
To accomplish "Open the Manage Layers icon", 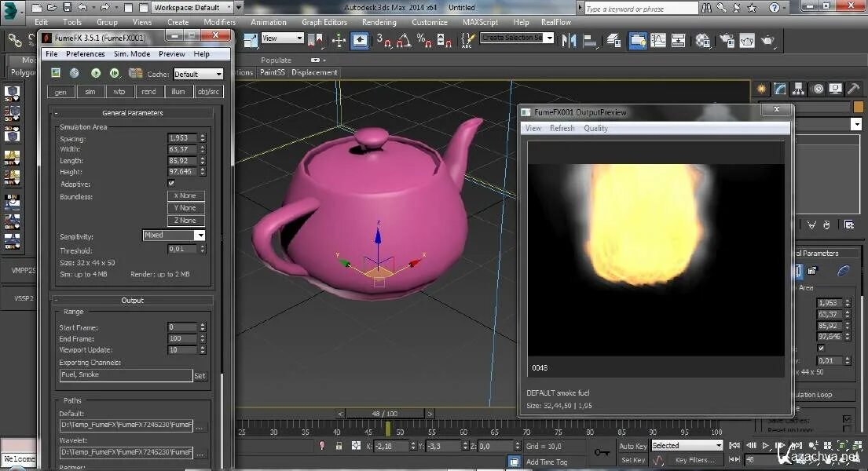I will 613,40.
